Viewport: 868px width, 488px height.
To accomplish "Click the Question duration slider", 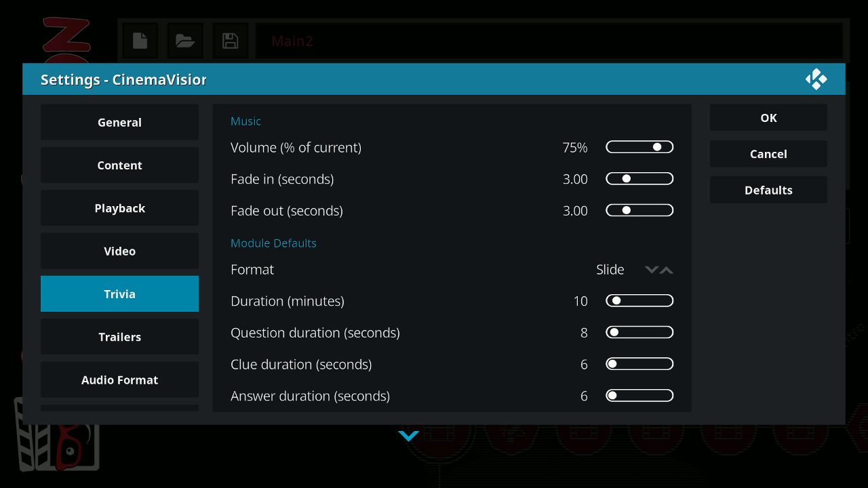I will 639,333.
